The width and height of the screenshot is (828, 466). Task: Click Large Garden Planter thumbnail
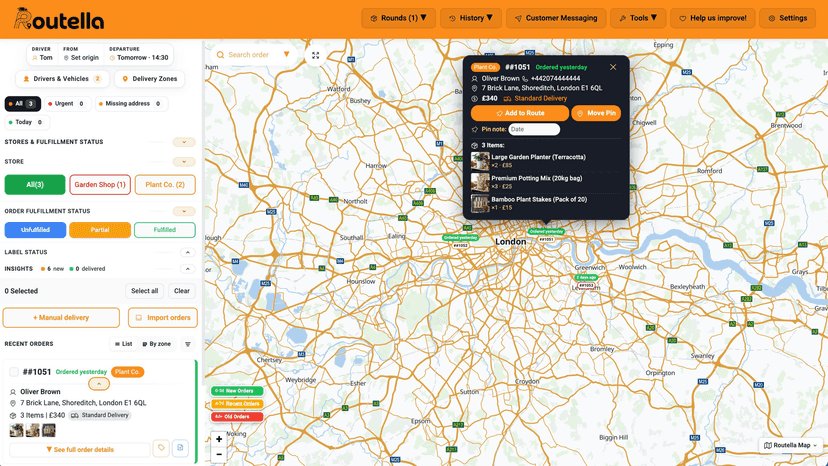(x=480, y=161)
